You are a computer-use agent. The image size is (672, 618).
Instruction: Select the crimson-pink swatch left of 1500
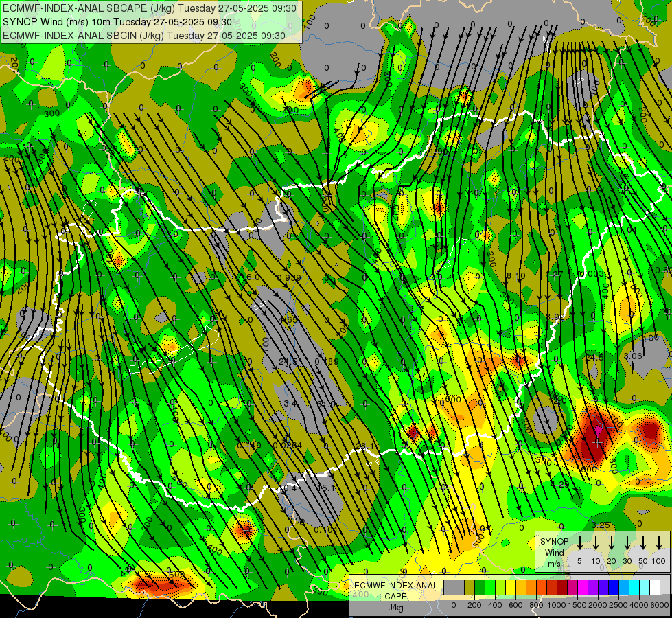tap(572, 587)
